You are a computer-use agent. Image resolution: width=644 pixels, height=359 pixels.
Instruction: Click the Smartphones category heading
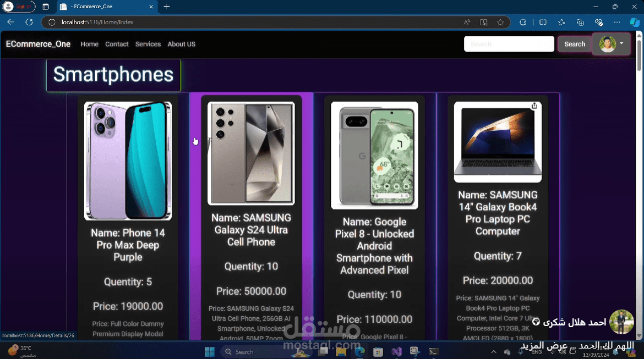coord(113,75)
